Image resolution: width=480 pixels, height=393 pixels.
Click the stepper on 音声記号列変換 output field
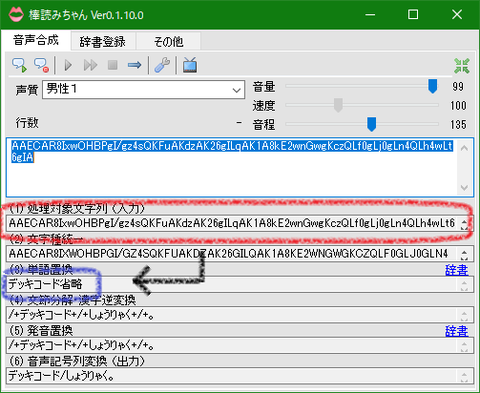464,376
